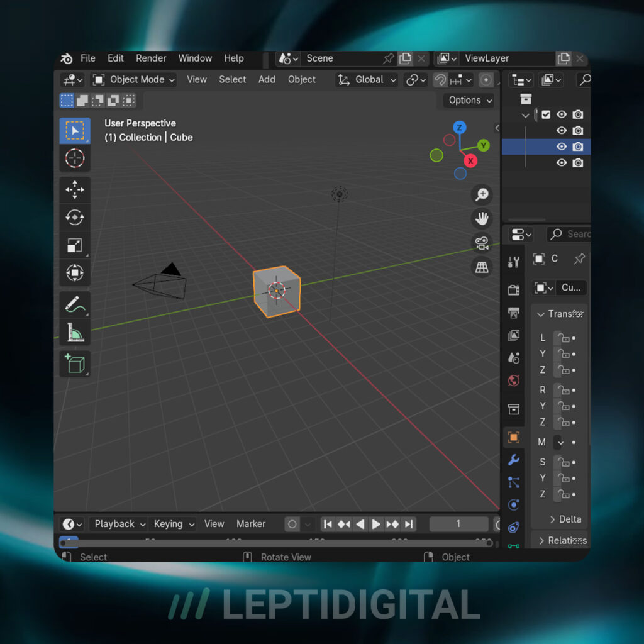Click the Blender logo menu icon
This screenshot has height=644, width=644.
click(67, 58)
